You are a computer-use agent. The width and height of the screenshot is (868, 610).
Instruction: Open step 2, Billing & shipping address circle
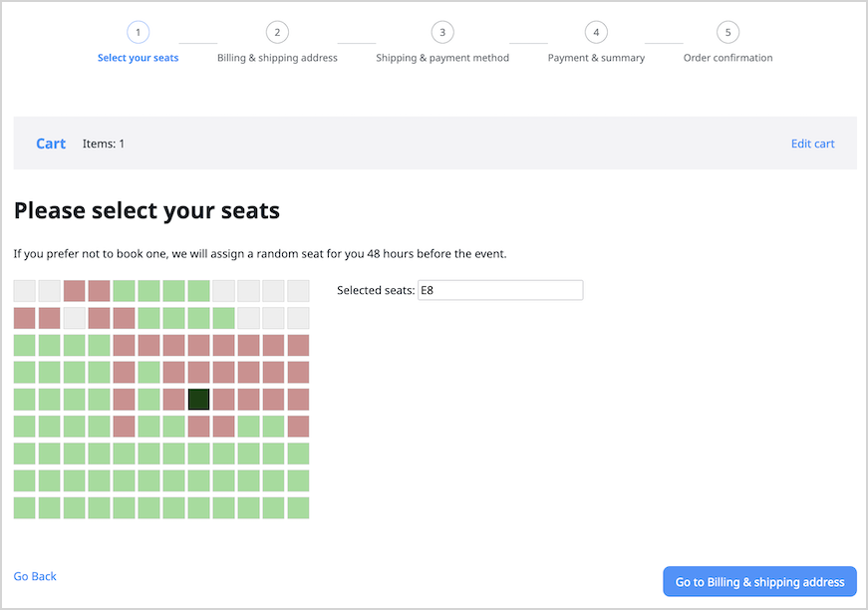point(277,32)
